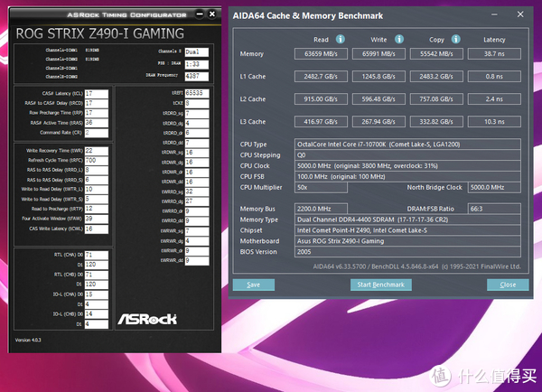Click the BIOS Version field showing 2005

[x=407, y=252]
